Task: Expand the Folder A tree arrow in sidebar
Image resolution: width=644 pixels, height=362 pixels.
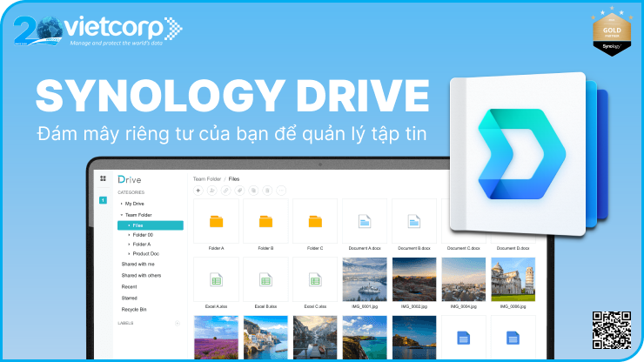Action: pos(129,245)
